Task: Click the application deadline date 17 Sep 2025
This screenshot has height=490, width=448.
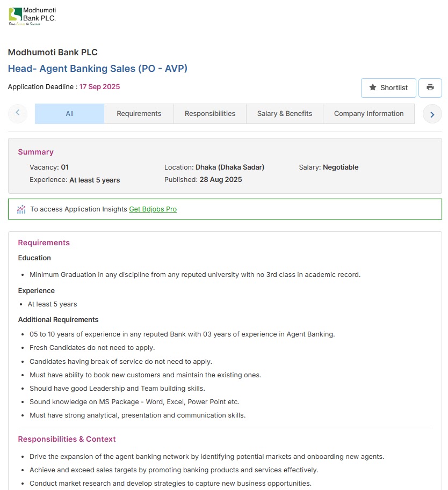Action: [99, 87]
